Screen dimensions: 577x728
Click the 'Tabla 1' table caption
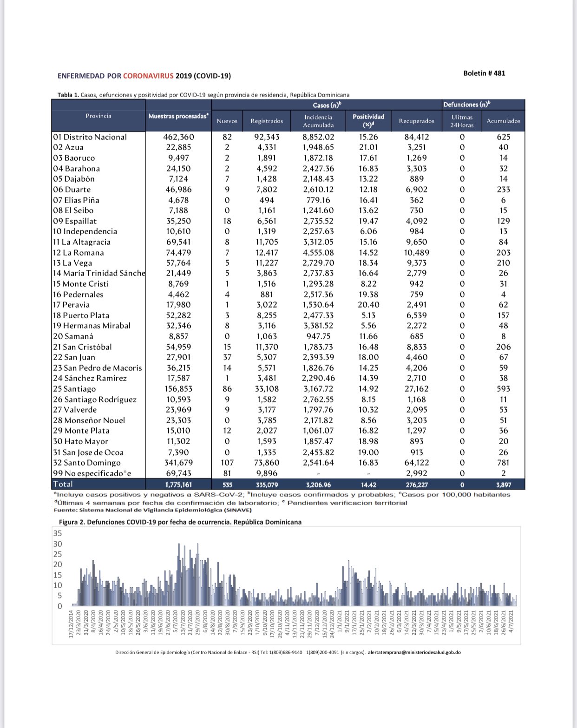tap(203, 95)
